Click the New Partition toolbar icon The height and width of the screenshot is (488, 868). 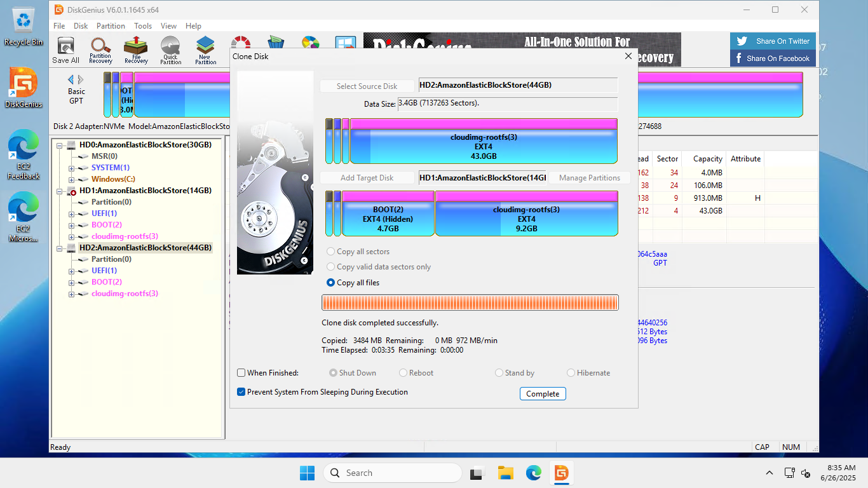[205, 50]
